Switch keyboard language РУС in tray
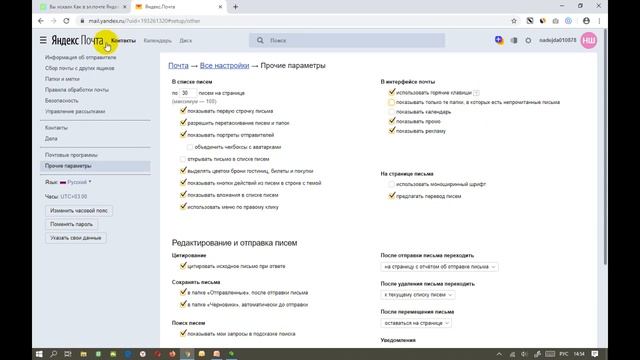This screenshot has height=360, width=640. click(564, 354)
